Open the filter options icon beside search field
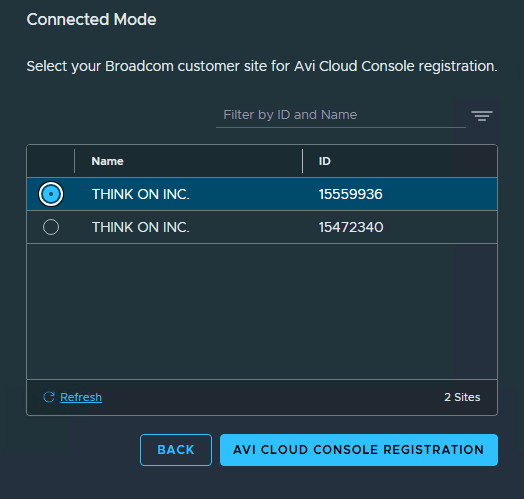The width and height of the screenshot is (524, 499). click(482, 116)
